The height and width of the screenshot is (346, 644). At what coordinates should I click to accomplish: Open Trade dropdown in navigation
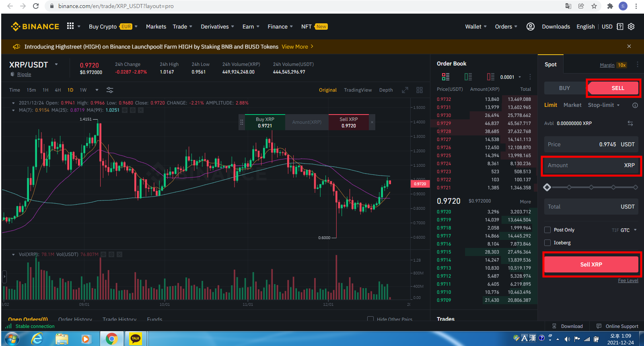coord(182,27)
